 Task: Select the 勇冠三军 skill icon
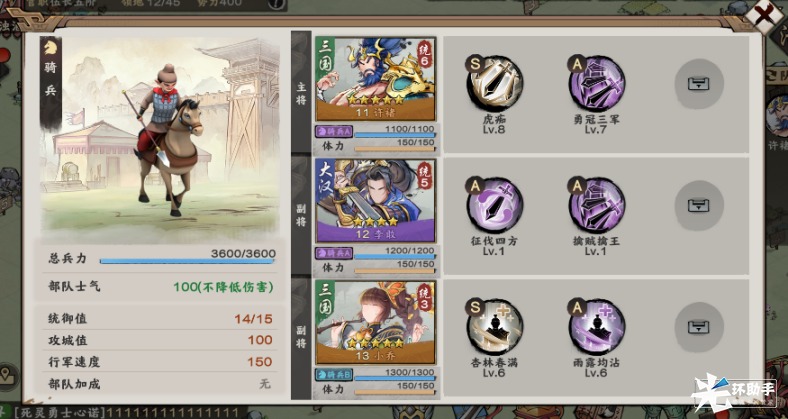(x=597, y=83)
